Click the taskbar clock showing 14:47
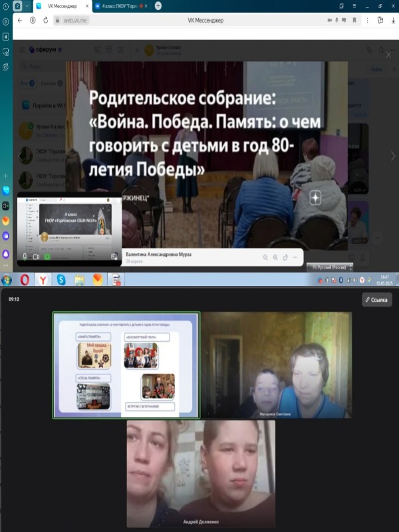The width and height of the screenshot is (399, 532). [384, 280]
